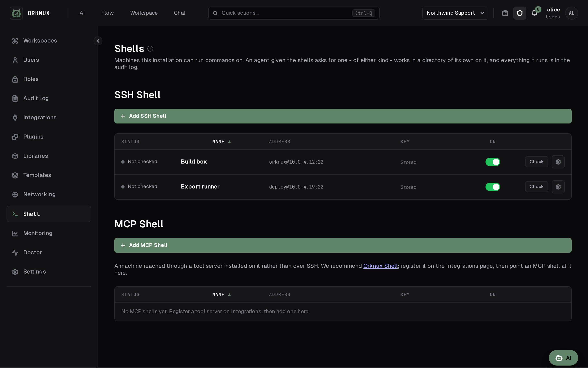Collapse the sidebar with chevron button
This screenshot has width=588, height=368.
98,41
